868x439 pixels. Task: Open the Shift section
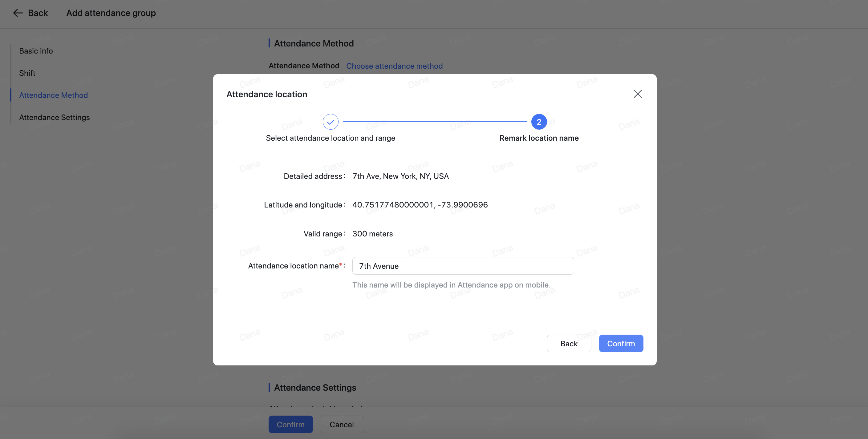(x=27, y=73)
